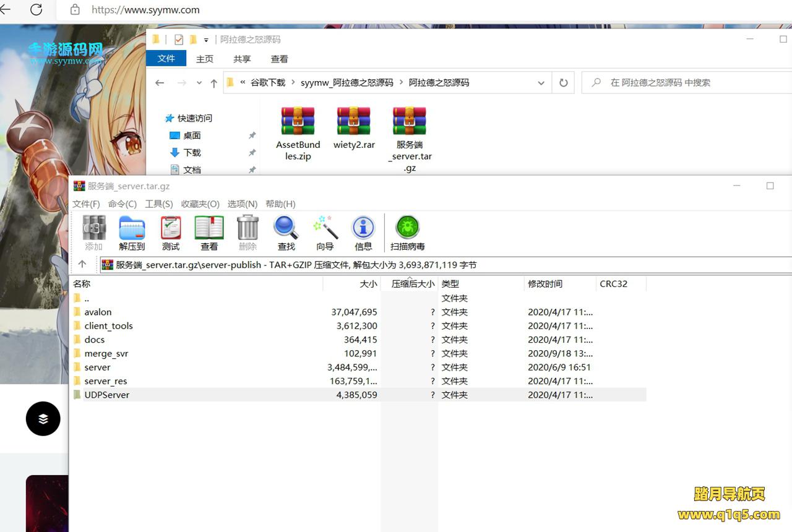This screenshot has height=532, width=792.
Task: Click the 解压到 (Extract To) icon
Action: point(132,233)
